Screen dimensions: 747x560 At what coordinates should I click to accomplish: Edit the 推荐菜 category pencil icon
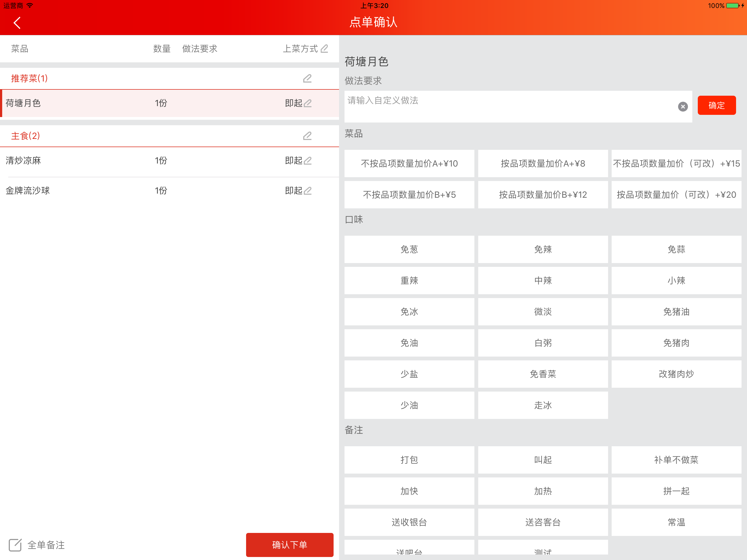[x=307, y=78]
